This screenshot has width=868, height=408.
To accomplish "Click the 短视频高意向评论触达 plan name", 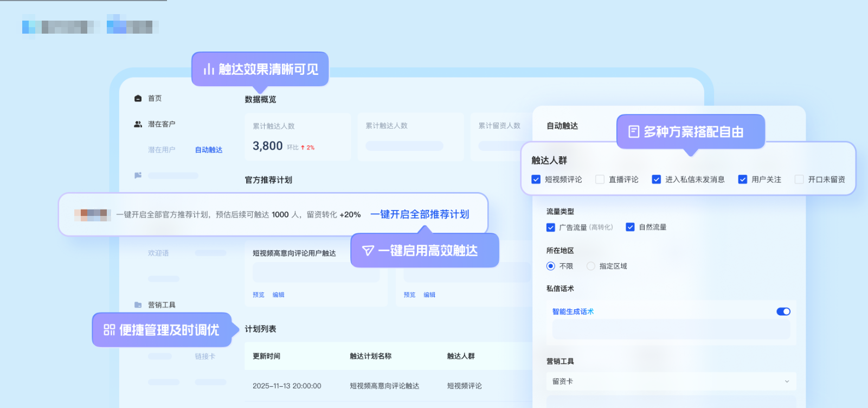I will [x=384, y=386].
